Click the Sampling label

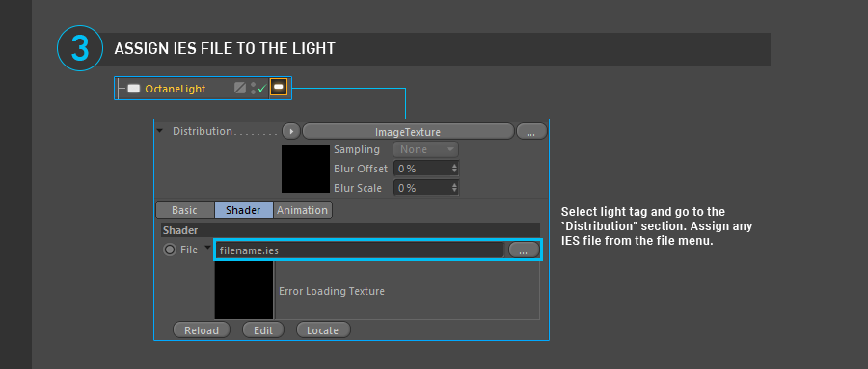pyautogui.click(x=357, y=150)
